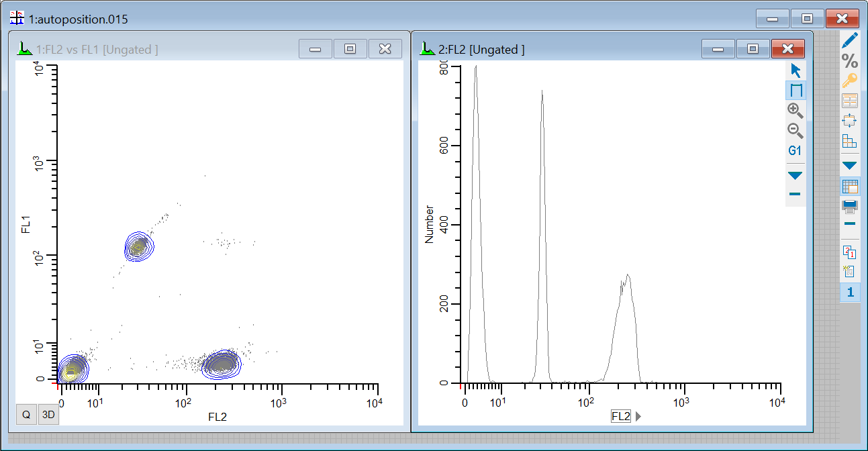Click the FL1 y-axis label
868x451 pixels.
pyautogui.click(x=27, y=223)
